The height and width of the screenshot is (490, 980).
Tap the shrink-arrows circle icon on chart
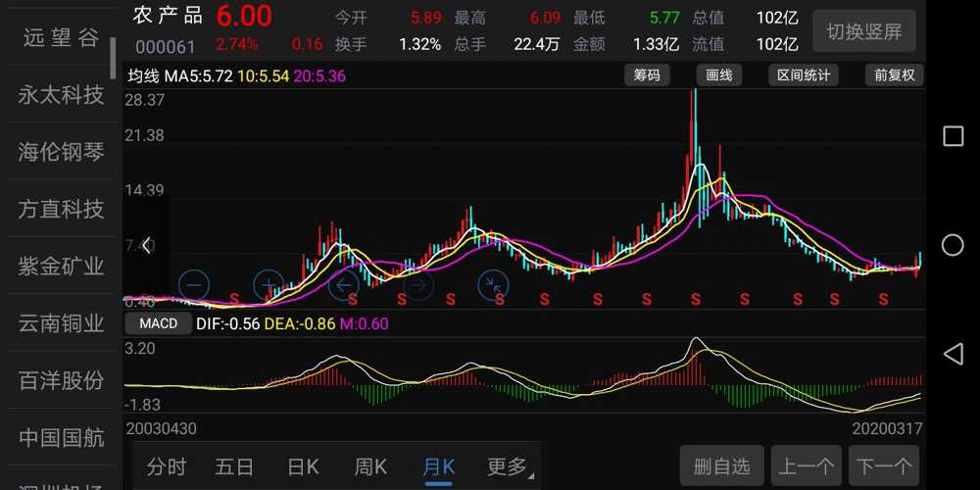click(x=494, y=285)
